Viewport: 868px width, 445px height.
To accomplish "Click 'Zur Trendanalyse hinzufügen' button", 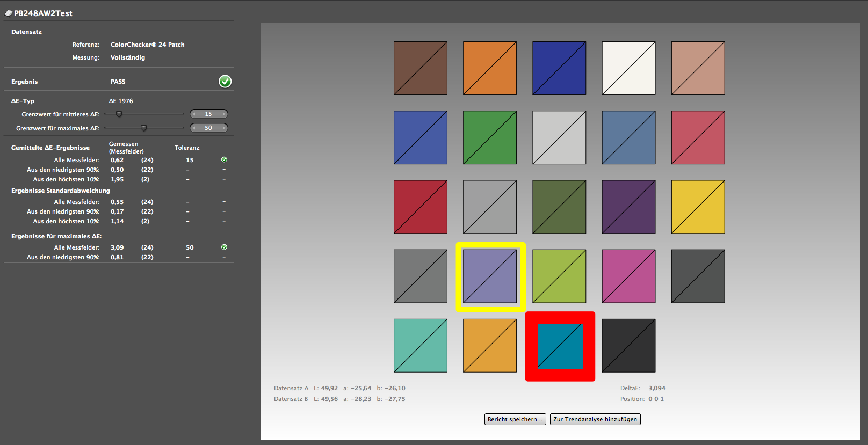I will [595, 419].
